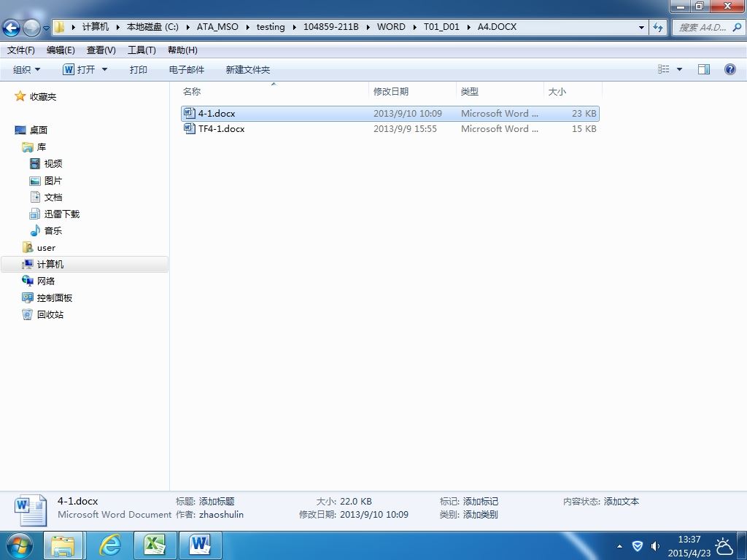
Task: Click the 电子邮件 toolbar button
Action: click(186, 69)
